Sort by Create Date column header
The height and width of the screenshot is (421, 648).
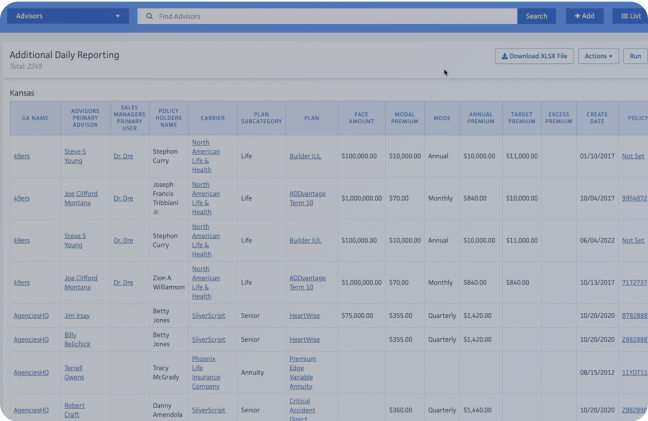coord(597,118)
